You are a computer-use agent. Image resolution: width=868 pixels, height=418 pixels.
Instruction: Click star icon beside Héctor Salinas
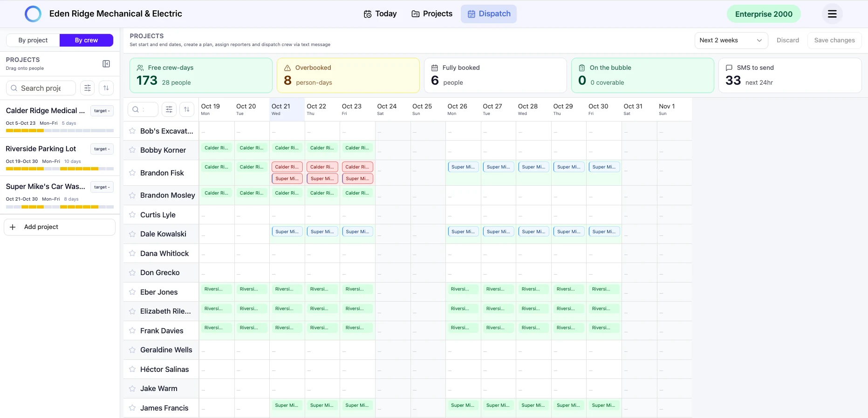pyautogui.click(x=132, y=370)
